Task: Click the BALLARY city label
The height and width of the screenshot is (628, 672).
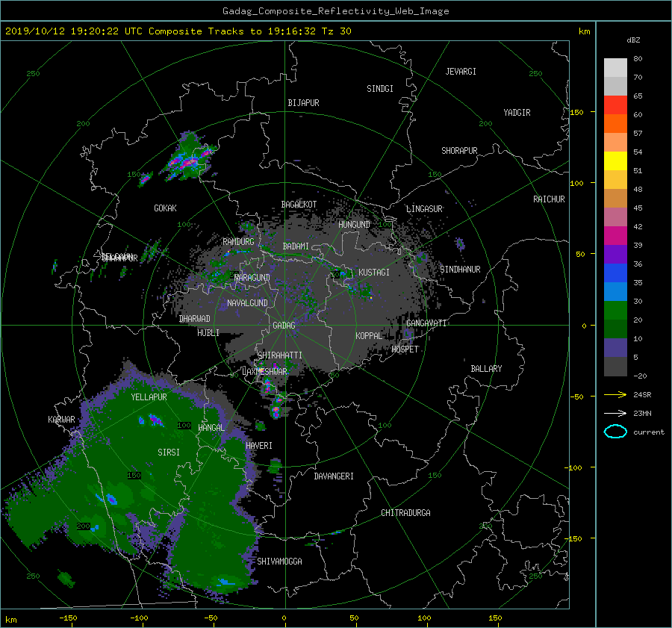Action: click(486, 369)
